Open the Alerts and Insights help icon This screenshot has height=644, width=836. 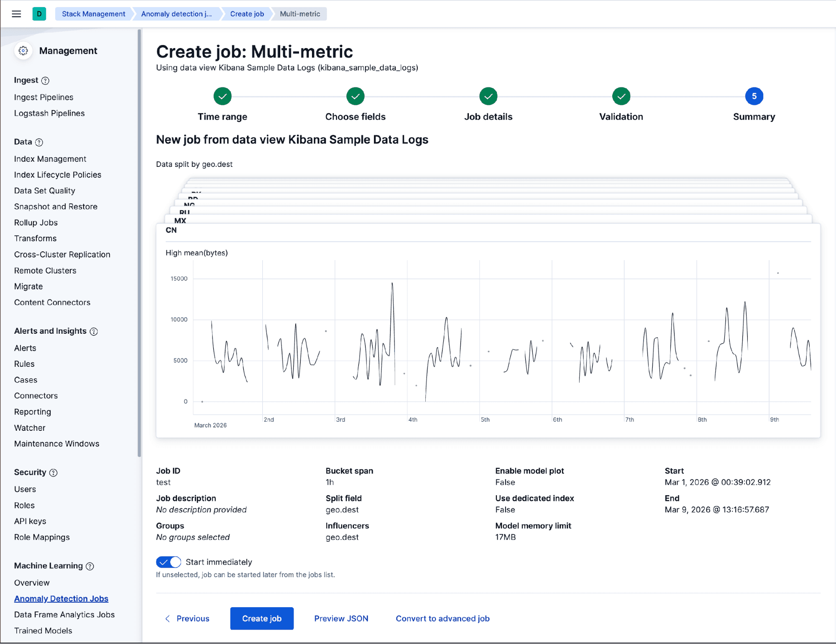(x=94, y=331)
